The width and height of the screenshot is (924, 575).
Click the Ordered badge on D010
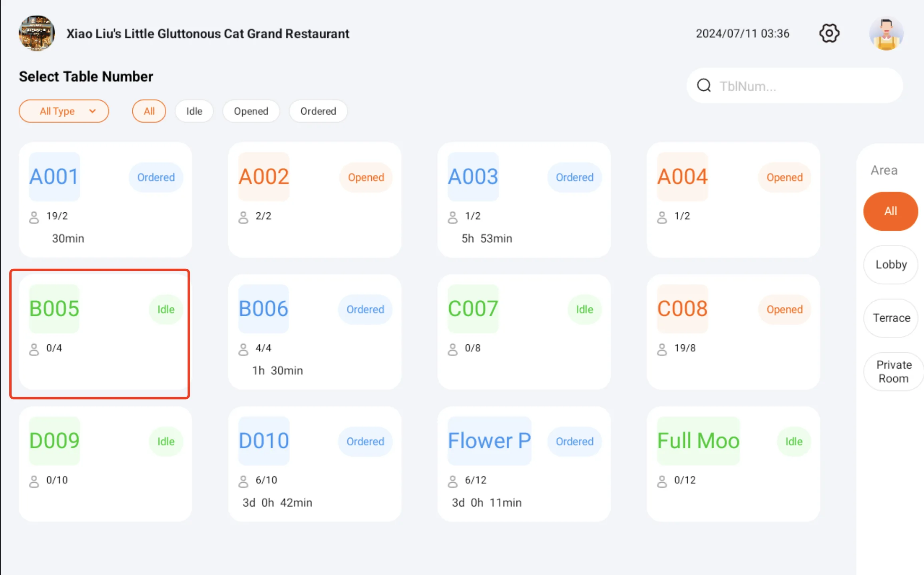click(365, 441)
